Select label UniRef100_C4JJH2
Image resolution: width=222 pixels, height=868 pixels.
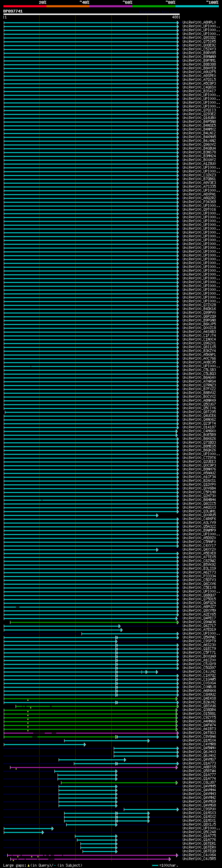pos(199,672)
